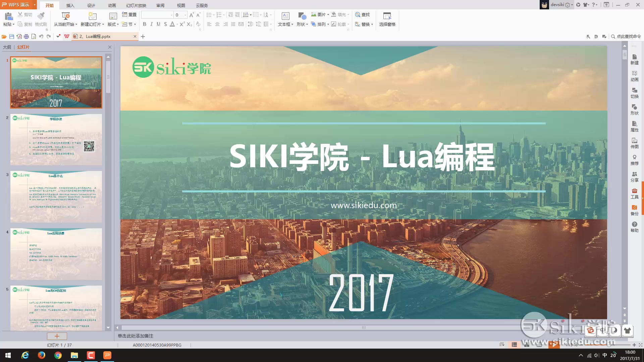Click the 选择窗格 selection pane button
This screenshot has width=644, height=362.
pyautogui.click(x=387, y=18)
